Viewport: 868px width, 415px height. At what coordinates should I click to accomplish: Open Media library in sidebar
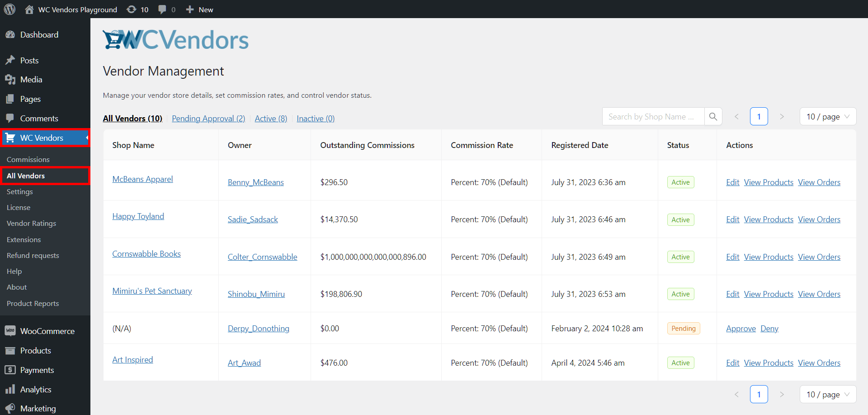click(31, 80)
